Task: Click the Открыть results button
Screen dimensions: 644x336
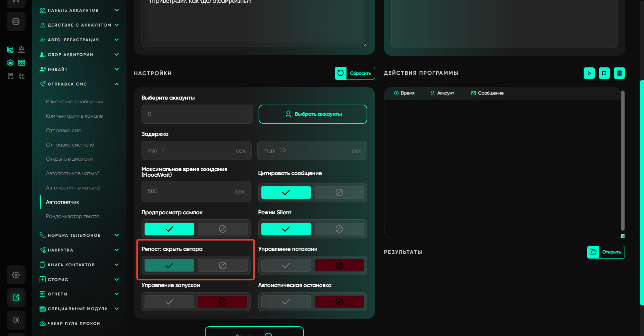Action: [x=606, y=252]
